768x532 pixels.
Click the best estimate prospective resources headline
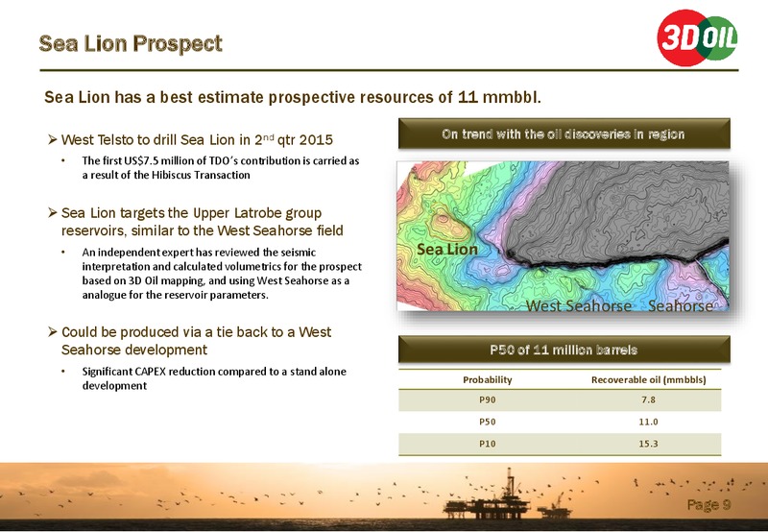pyautogui.click(x=293, y=97)
